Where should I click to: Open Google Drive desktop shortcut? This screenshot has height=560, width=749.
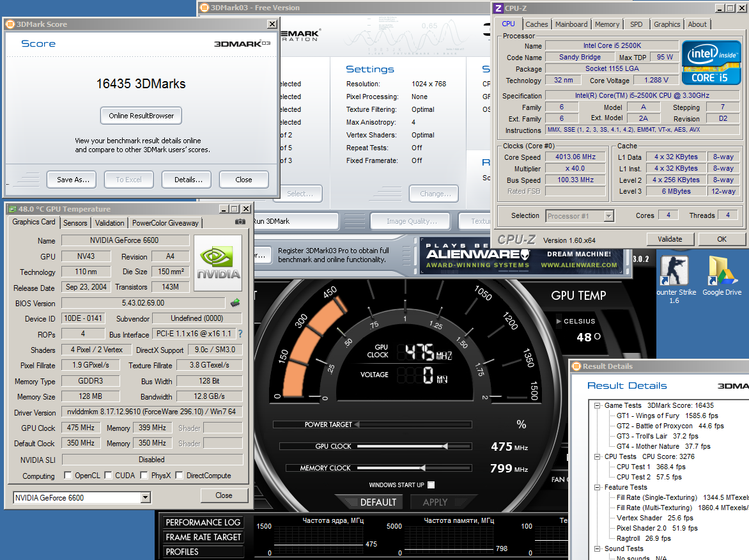point(722,276)
